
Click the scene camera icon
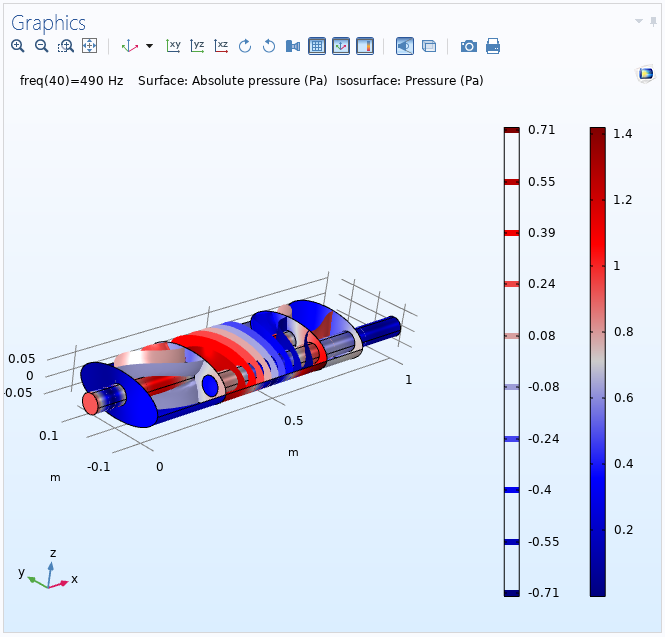click(x=293, y=46)
